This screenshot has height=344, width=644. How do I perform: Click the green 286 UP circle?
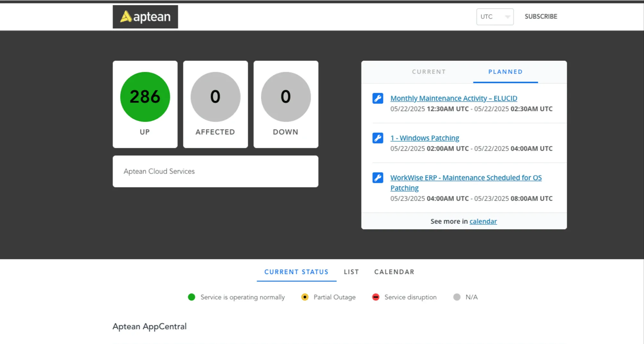tap(145, 97)
